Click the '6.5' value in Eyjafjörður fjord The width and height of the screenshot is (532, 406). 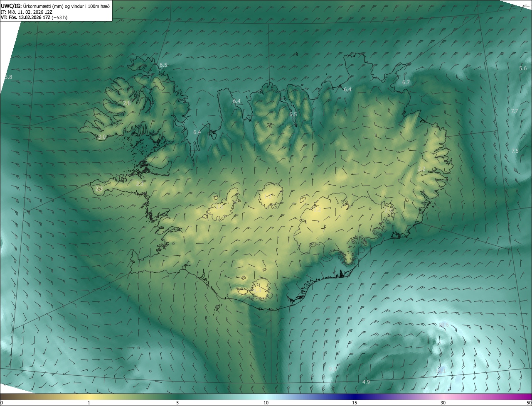(293, 115)
